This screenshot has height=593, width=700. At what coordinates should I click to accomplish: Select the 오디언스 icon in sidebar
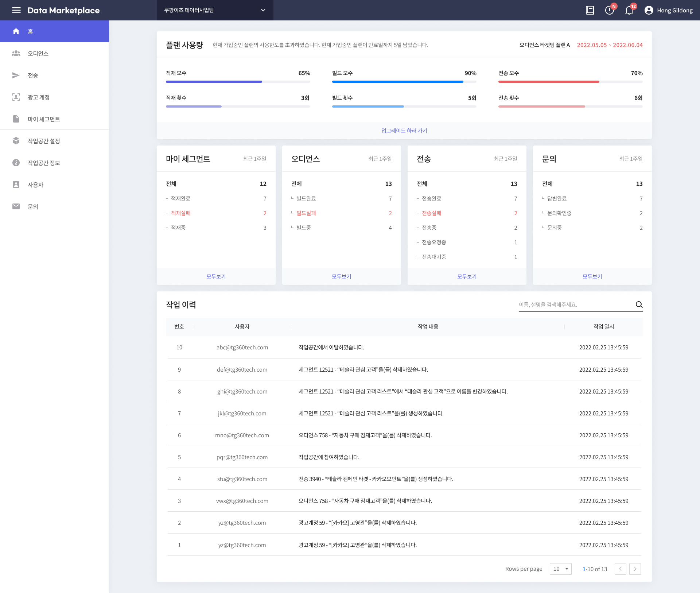(16, 53)
